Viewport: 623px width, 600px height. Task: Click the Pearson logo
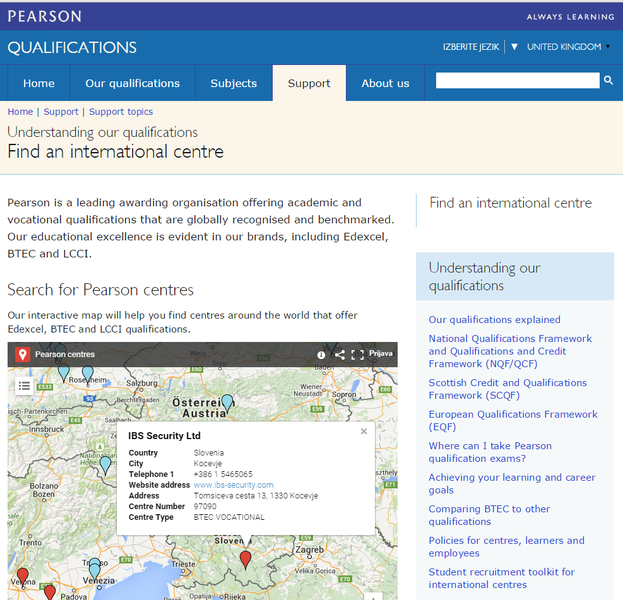(x=44, y=16)
